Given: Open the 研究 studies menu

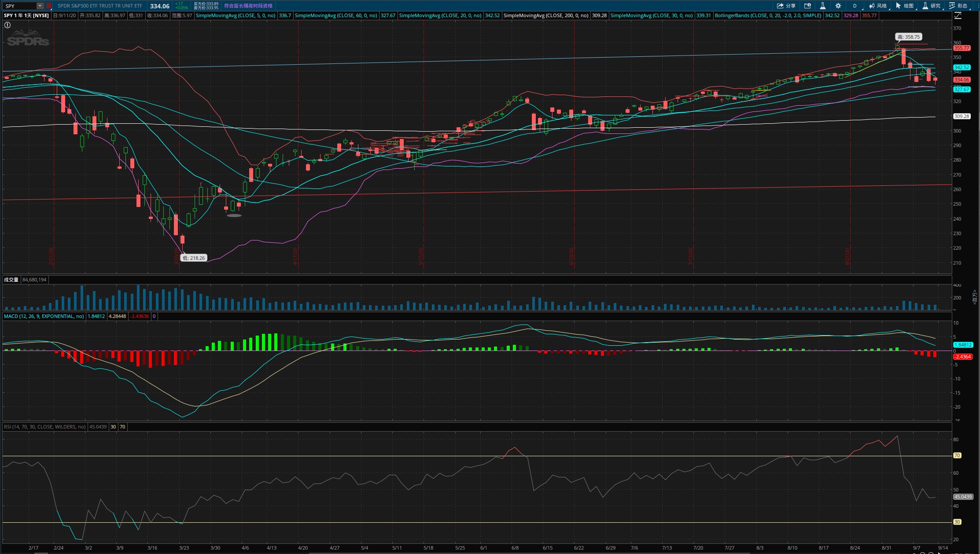Looking at the screenshot, I should pos(932,6).
